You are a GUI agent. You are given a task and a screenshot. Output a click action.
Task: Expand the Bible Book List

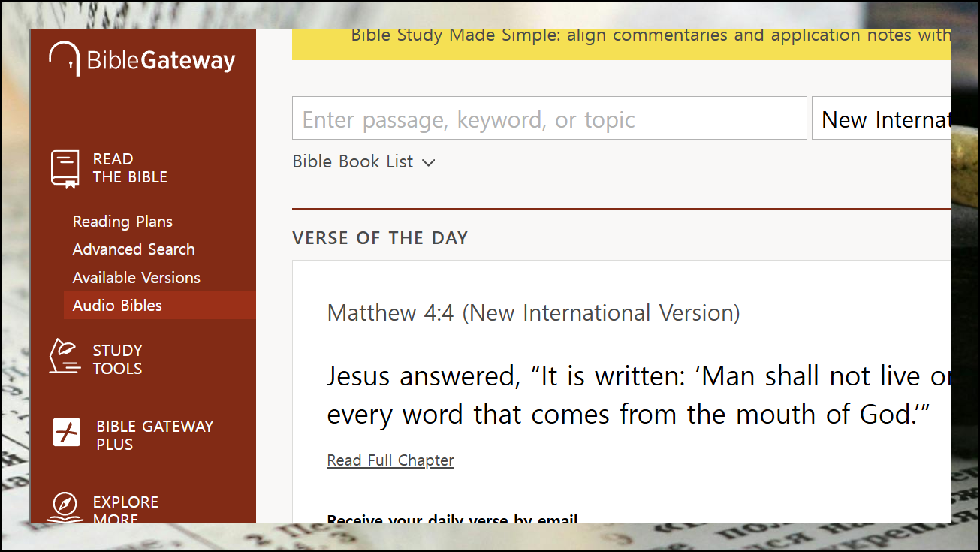tap(363, 161)
